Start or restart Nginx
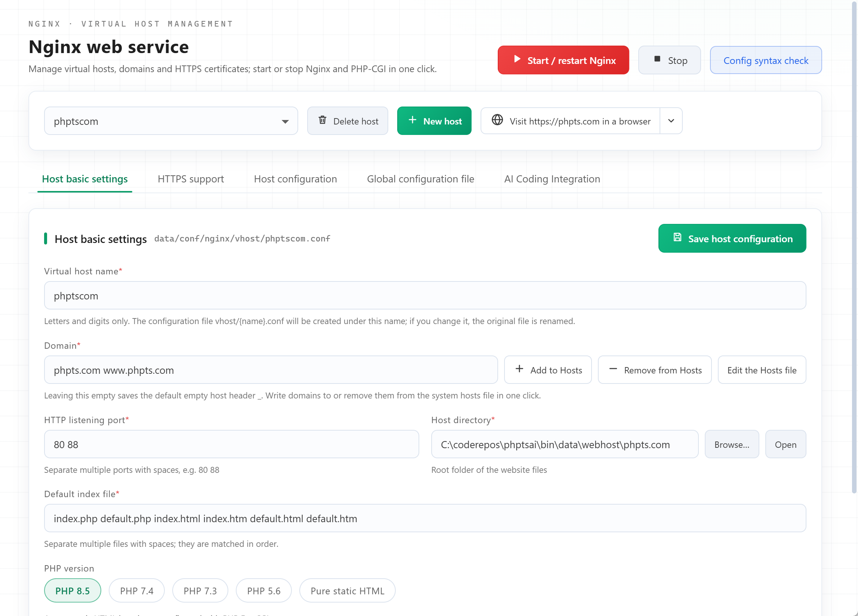This screenshot has width=858, height=616. click(563, 60)
